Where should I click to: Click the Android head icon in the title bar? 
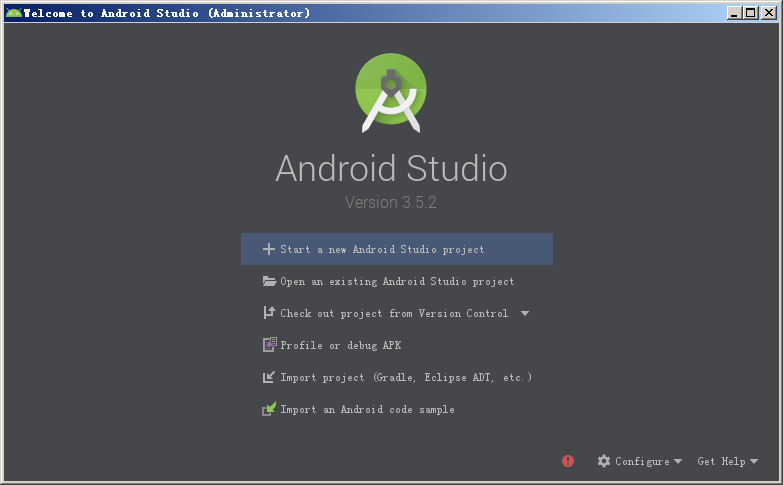point(14,13)
